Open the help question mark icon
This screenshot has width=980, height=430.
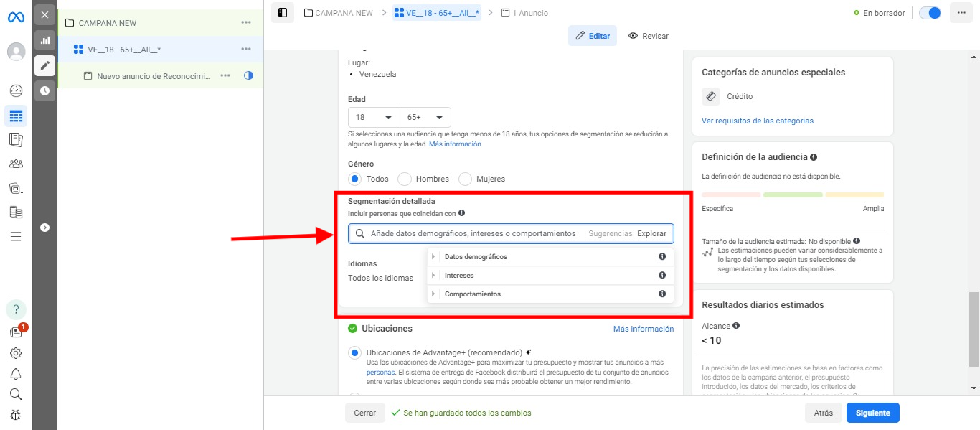[x=16, y=309]
